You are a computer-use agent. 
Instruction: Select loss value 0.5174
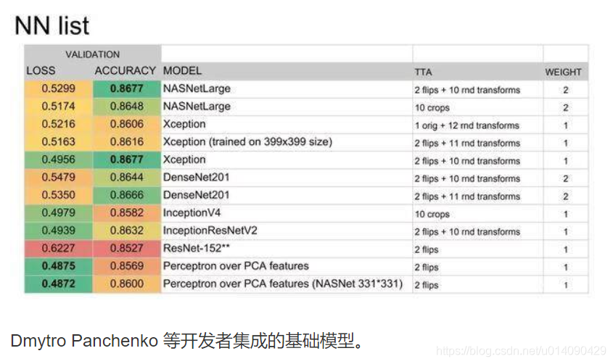[58, 107]
